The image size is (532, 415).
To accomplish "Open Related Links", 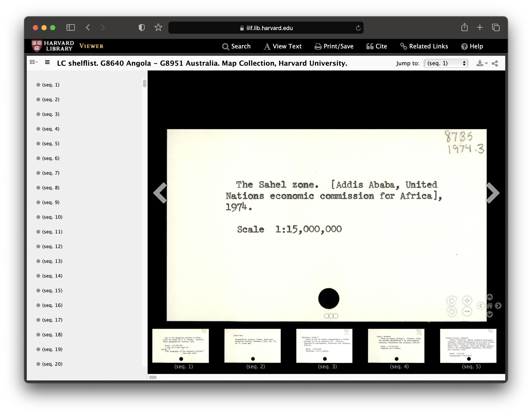I will point(424,46).
